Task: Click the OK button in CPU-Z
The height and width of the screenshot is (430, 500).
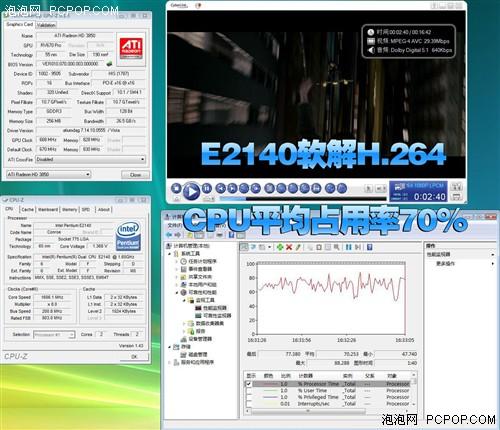Action: [134, 356]
